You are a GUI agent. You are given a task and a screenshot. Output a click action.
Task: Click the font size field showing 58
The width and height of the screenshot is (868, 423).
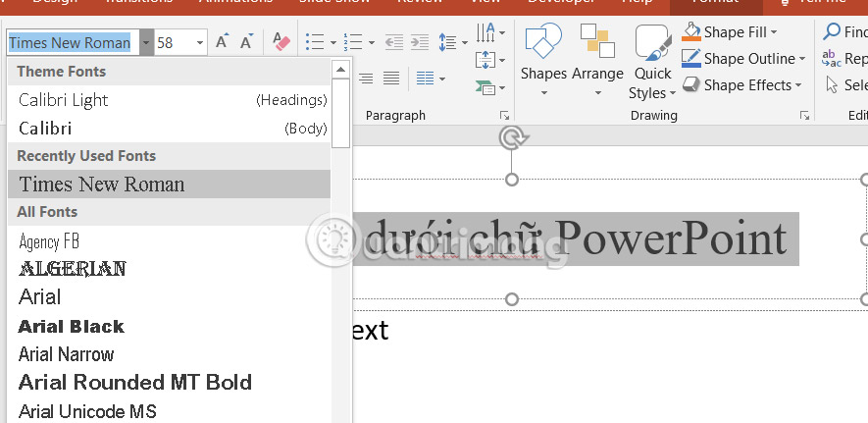(174, 42)
